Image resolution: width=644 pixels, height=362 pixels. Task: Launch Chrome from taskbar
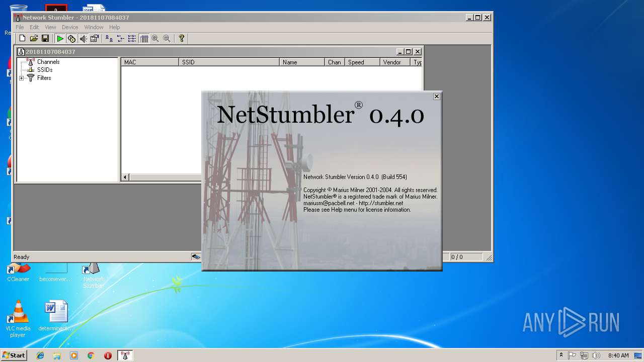click(91, 355)
